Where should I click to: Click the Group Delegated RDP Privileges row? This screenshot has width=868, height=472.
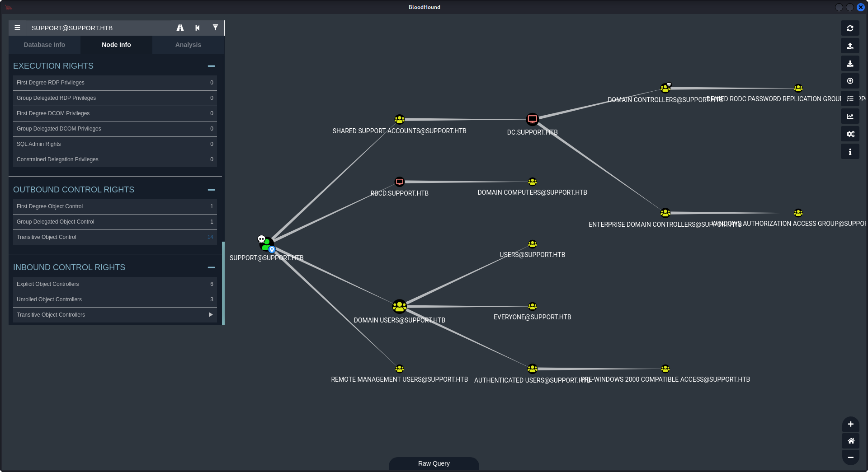115,98
